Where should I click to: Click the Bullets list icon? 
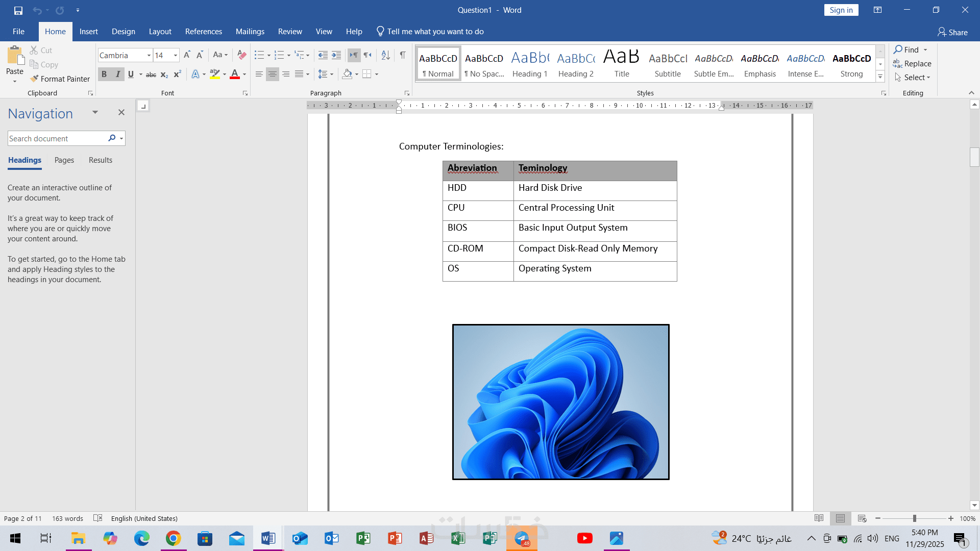click(259, 55)
